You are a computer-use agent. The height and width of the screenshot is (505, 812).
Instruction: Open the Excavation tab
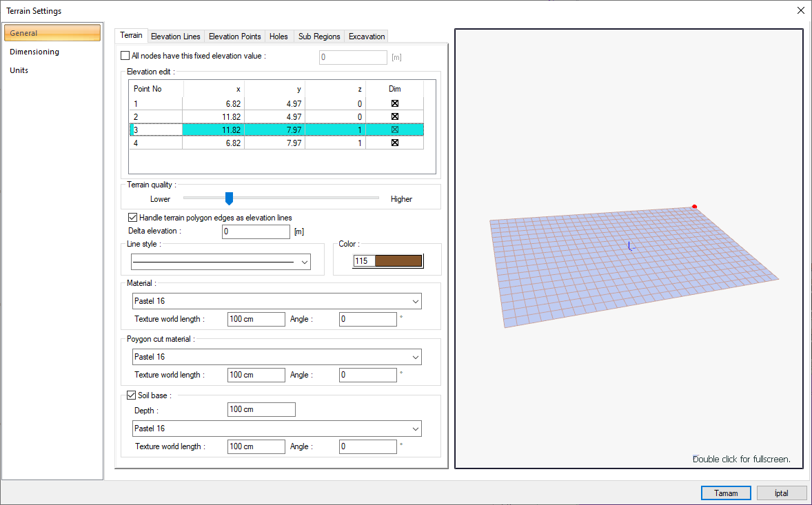coord(366,37)
